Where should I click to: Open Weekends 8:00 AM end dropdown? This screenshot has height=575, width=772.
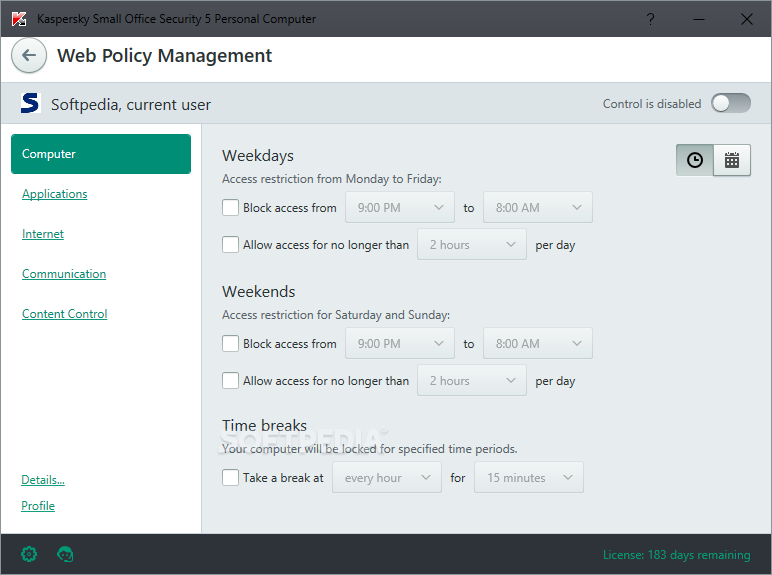click(538, 343)
